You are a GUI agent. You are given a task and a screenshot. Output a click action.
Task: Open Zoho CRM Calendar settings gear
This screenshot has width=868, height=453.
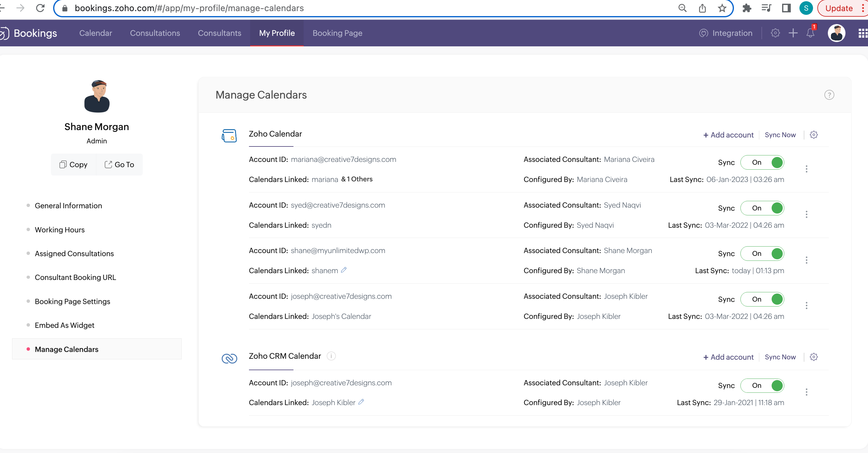[814, 357]
